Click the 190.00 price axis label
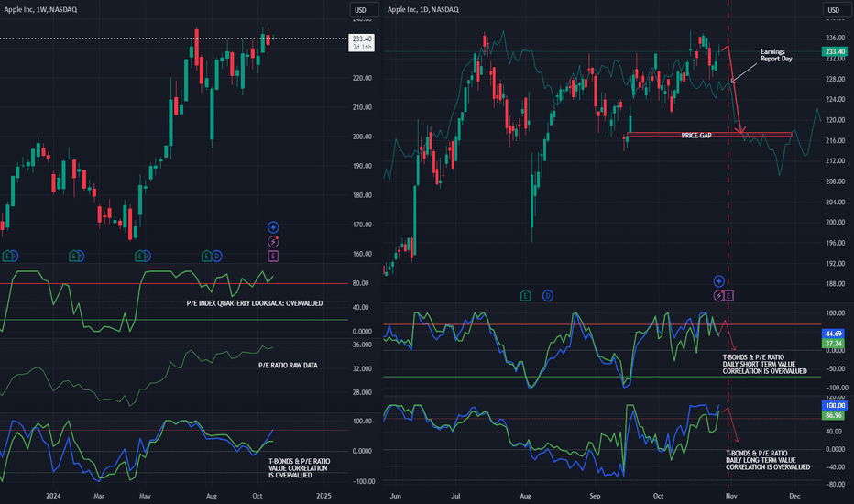The height and width of the screenshot is (504, 854). point(362,166)
